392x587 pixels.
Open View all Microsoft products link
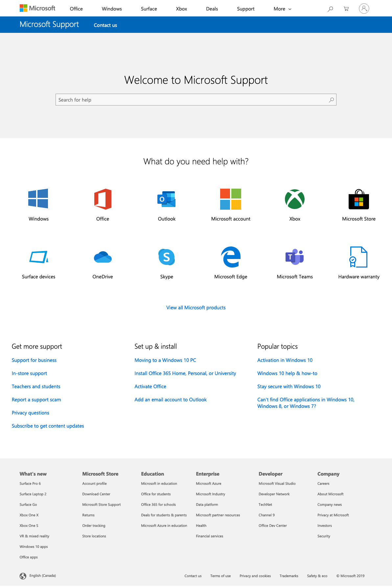[196, 308]
